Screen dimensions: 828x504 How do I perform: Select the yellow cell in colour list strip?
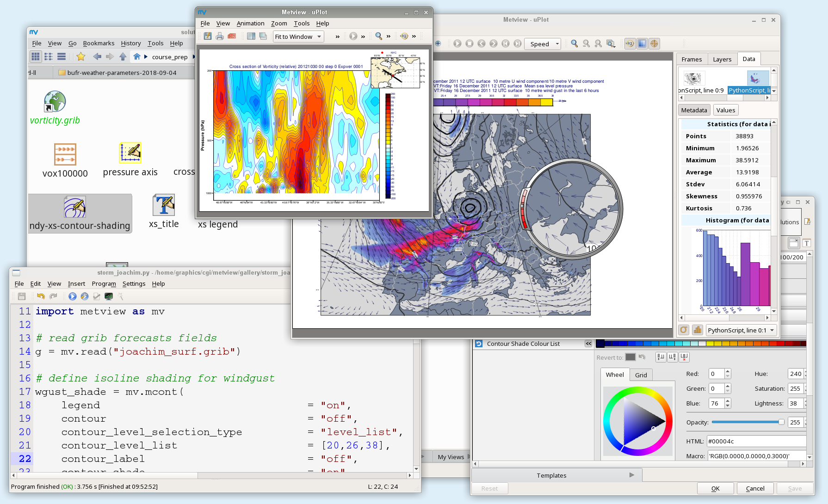pyautogui.click(x=710, y=344)
